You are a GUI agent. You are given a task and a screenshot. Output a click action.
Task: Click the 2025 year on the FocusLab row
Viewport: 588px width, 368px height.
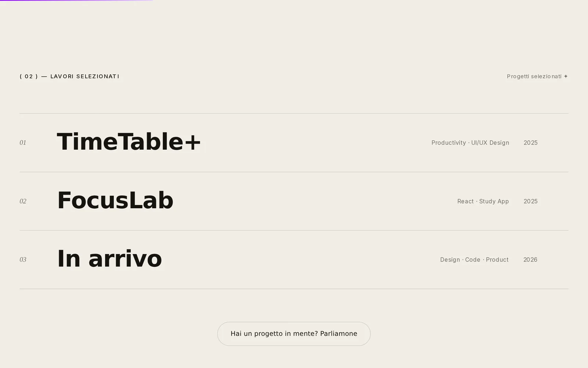531,201
